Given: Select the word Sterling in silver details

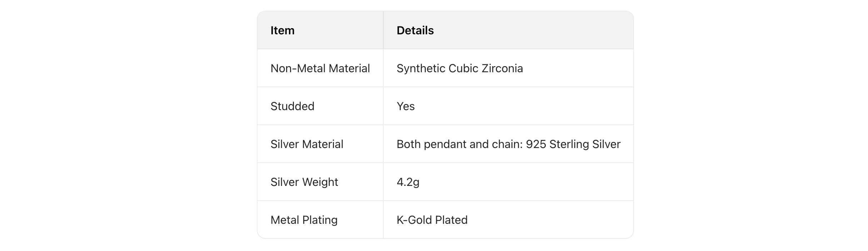Looking at the screenshot, I should coord(569,144).
